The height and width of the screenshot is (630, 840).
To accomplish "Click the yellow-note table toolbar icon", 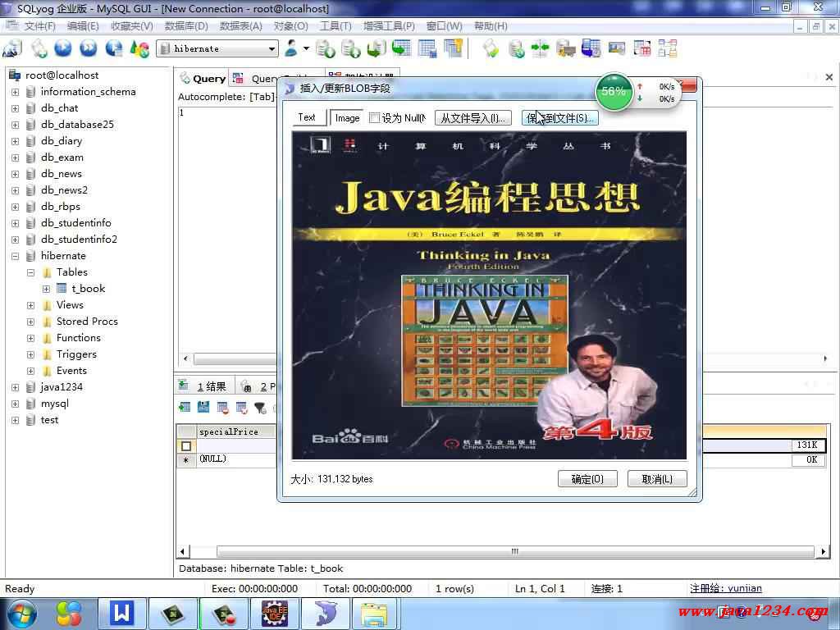I will coord(453,48).
